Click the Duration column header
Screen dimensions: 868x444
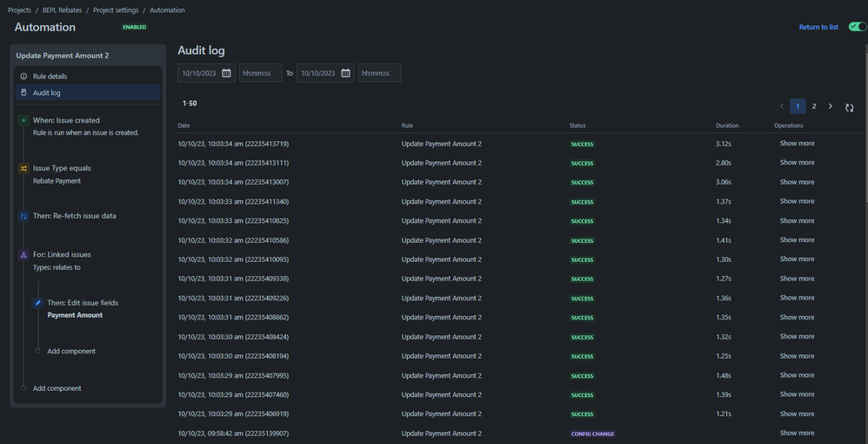(727, 126)
